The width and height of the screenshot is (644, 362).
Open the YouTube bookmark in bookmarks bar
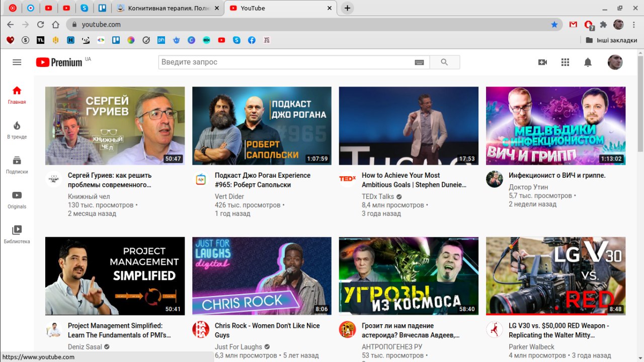[221, 40]
